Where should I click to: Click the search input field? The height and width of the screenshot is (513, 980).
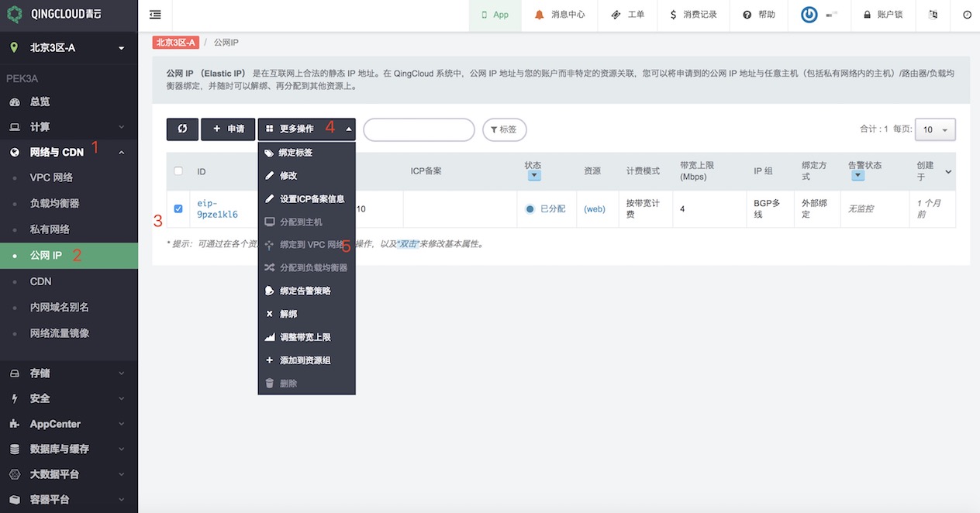point(419,129)
